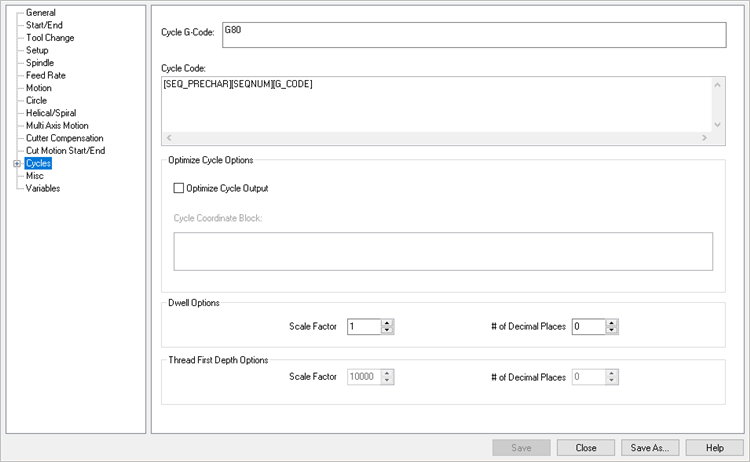750x462 pixels.
Task: Select Variables in the tree
Action: 43,188
